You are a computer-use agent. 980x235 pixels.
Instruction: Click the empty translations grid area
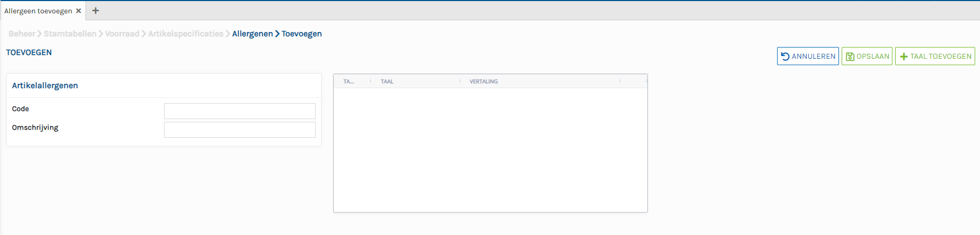pyautogui.click(x=490, y=150)
